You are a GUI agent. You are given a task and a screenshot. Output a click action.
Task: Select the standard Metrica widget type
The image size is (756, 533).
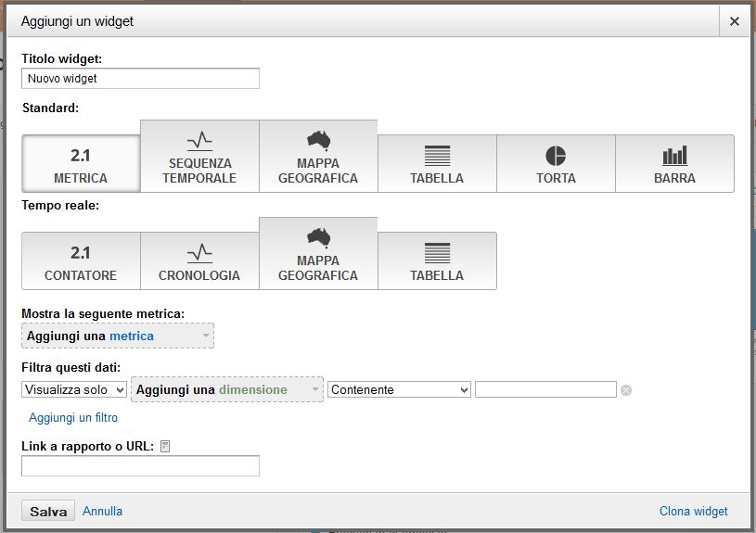81,164
